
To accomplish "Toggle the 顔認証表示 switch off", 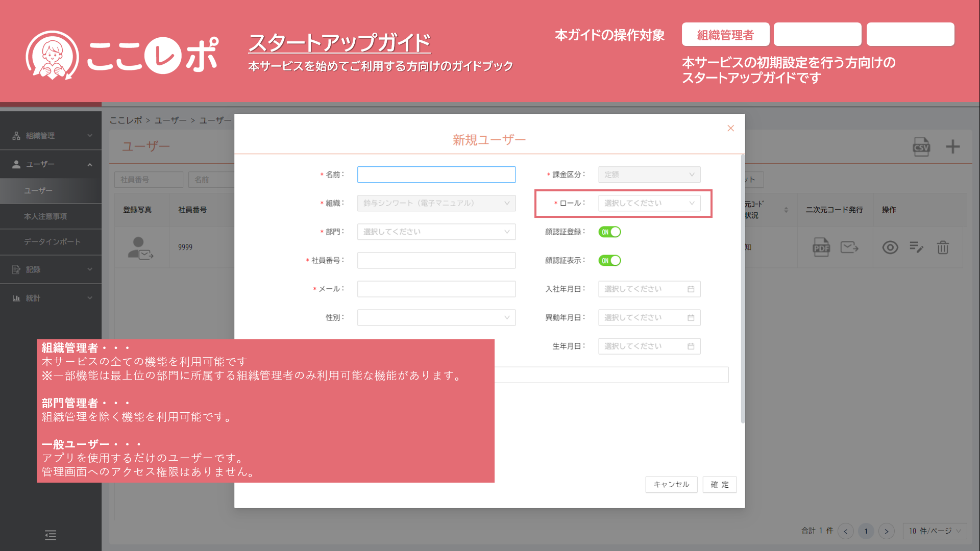I will coord(609,261).
